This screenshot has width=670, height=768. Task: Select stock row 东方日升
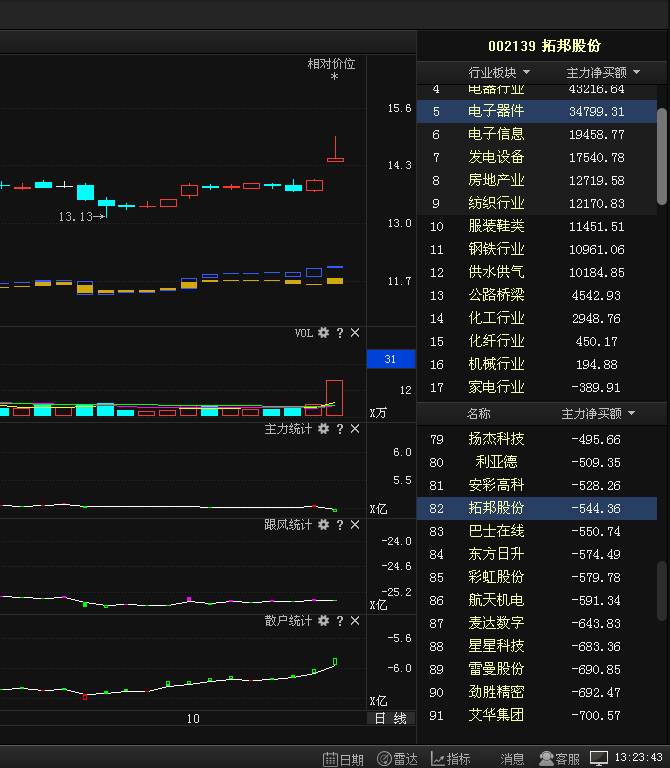pyautogui.click(x=537, y=554)
